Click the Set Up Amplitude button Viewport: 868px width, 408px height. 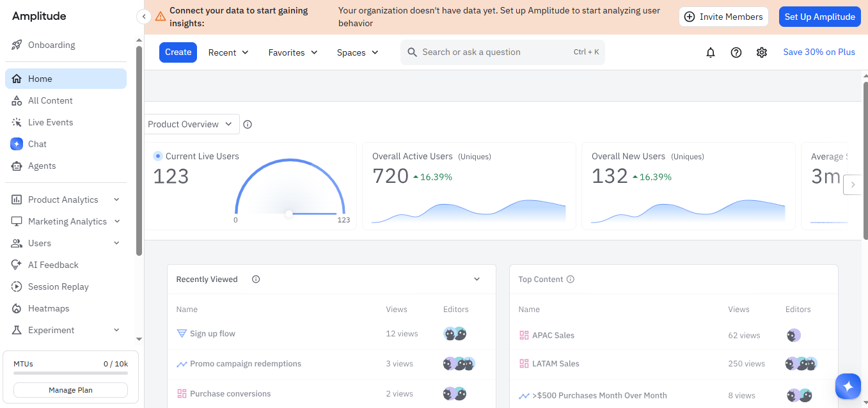819,17
